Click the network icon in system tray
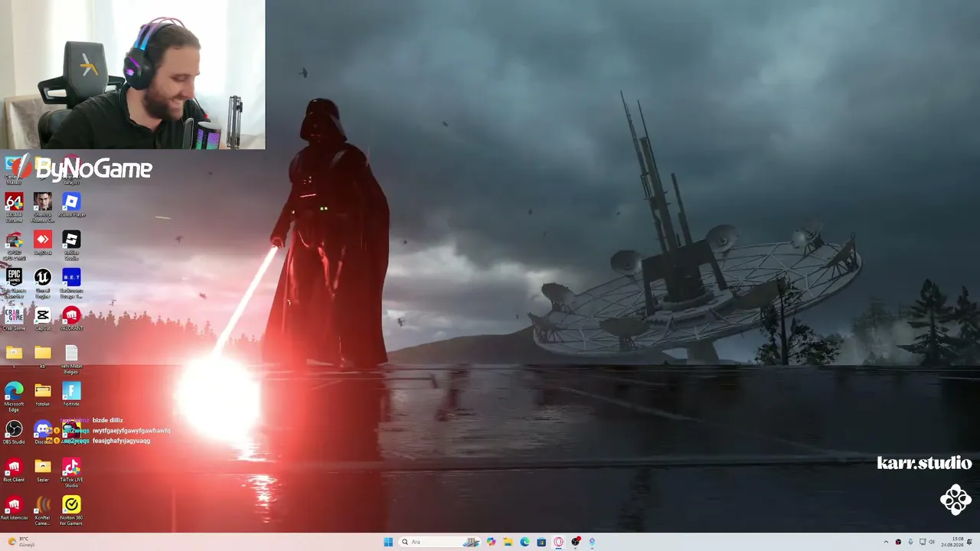 pos(923,542)
